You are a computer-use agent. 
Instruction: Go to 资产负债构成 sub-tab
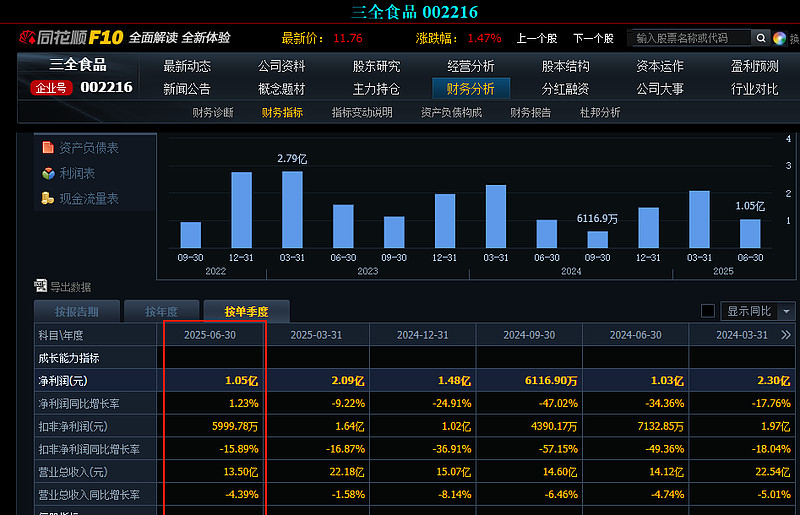pyautogui.click(x=452, y=112)
